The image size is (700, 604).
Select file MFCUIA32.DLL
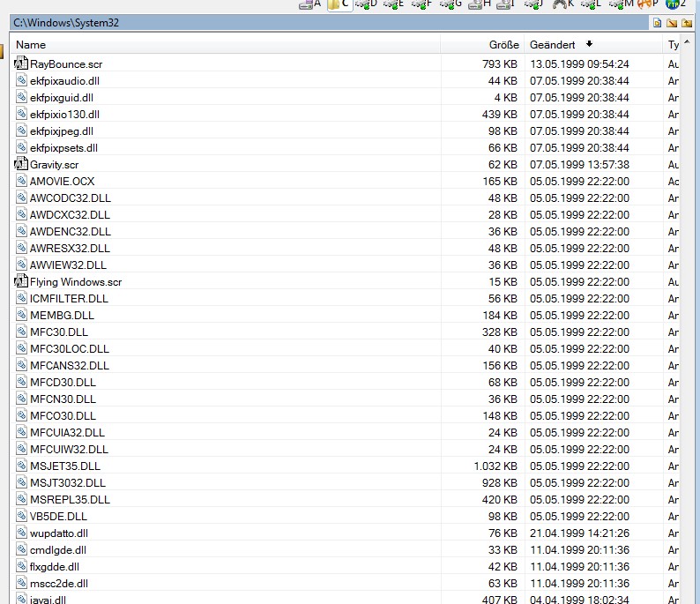coord(67,432)
